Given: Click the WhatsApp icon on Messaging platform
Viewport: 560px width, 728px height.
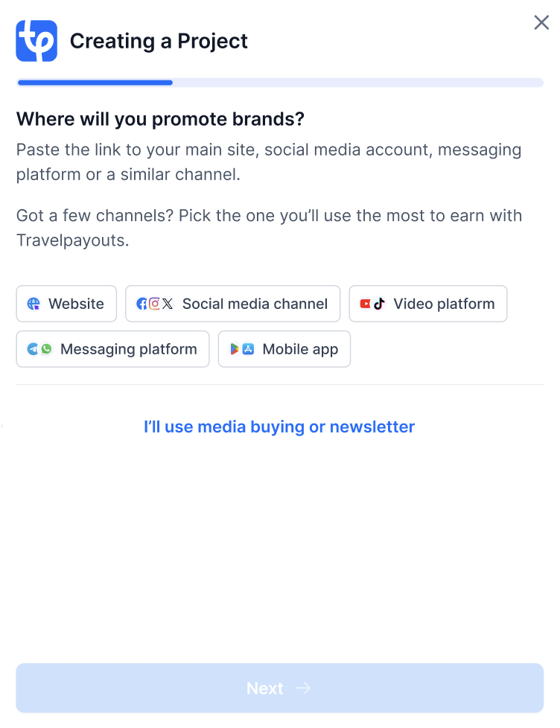Looking at the screenshot, I should [x=46, y=349].
